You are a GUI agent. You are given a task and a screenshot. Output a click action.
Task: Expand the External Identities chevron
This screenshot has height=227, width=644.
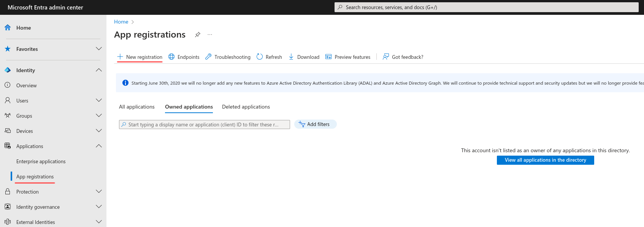[99, 222]
